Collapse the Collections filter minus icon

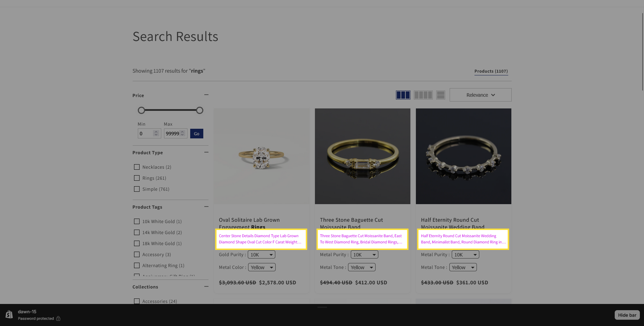(206, 286)
